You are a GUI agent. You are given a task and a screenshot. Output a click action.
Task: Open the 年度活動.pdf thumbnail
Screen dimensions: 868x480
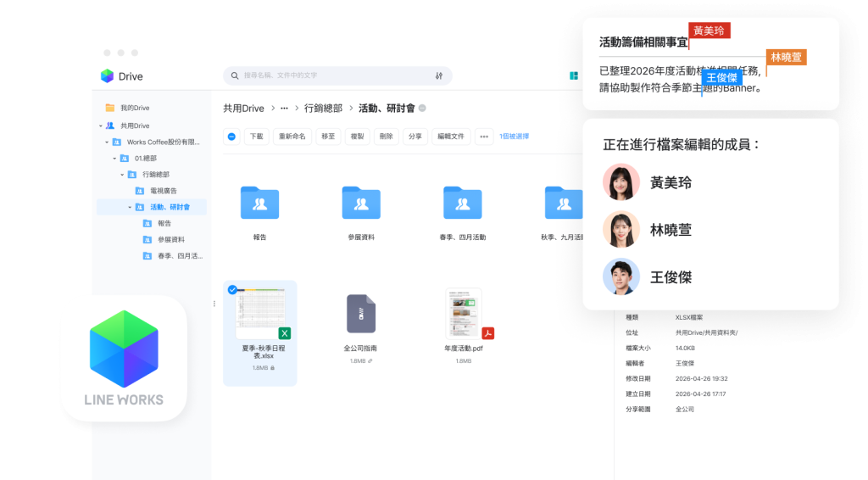(464, 313)
